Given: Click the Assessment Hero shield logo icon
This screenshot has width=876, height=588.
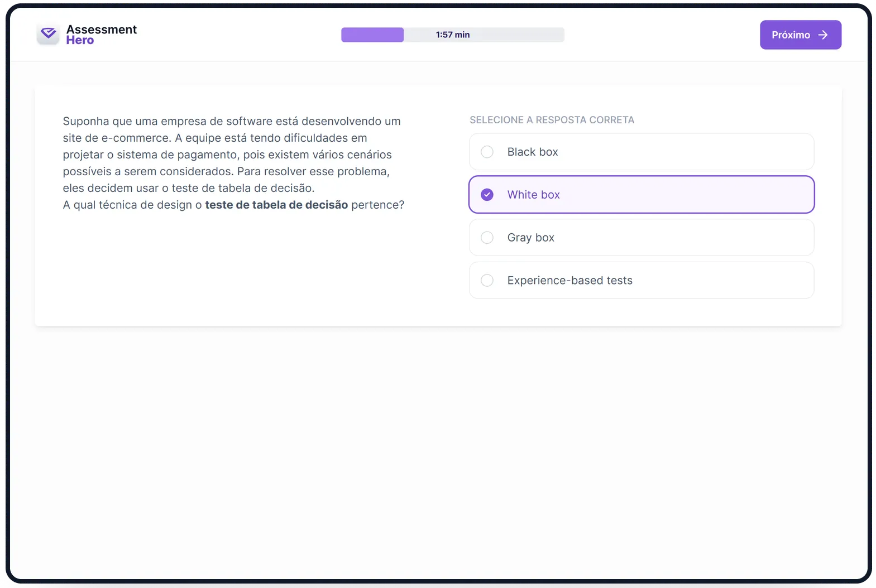Looking at the screenshot, I should [x=48, y=34].
